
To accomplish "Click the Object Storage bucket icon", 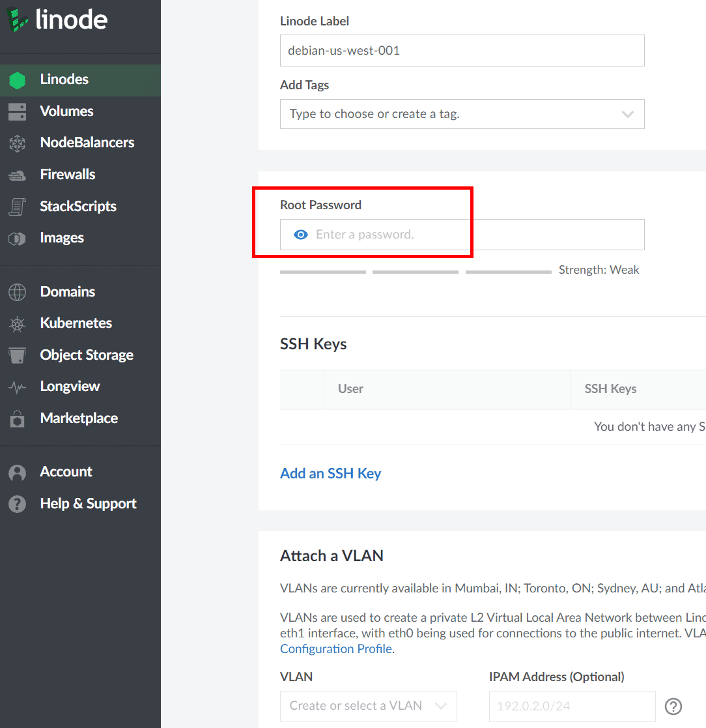I will tap(17, 355).
